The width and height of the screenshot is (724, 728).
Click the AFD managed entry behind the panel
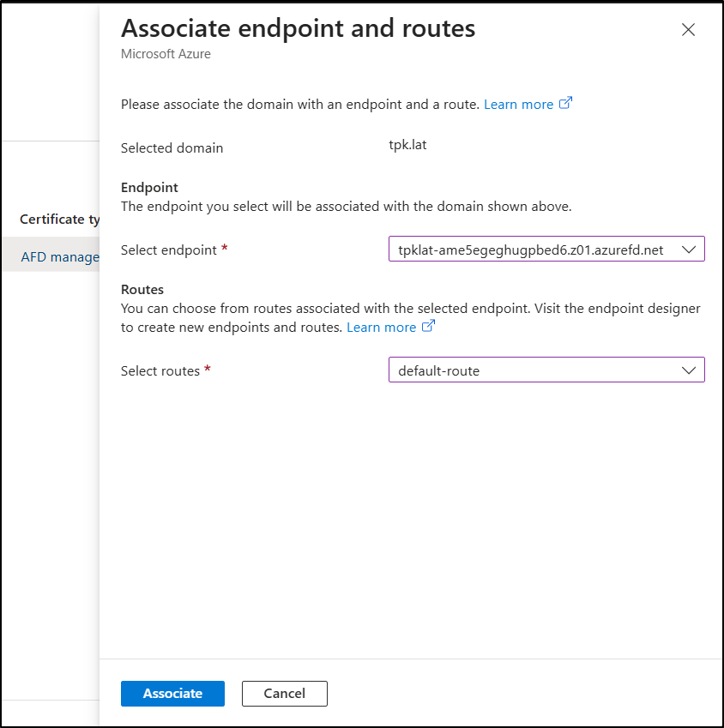click(x=60, y=256)
